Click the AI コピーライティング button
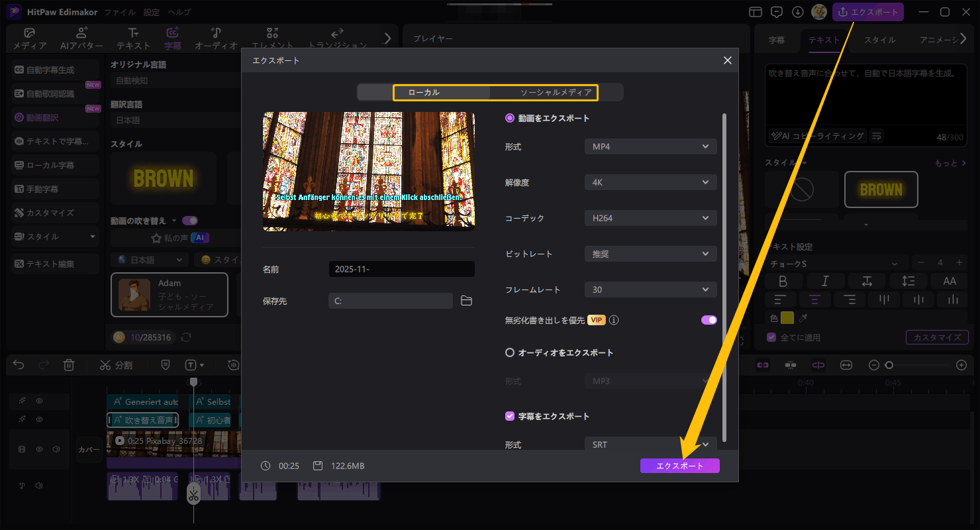The image size is (980, 530). tap(816, 136)
